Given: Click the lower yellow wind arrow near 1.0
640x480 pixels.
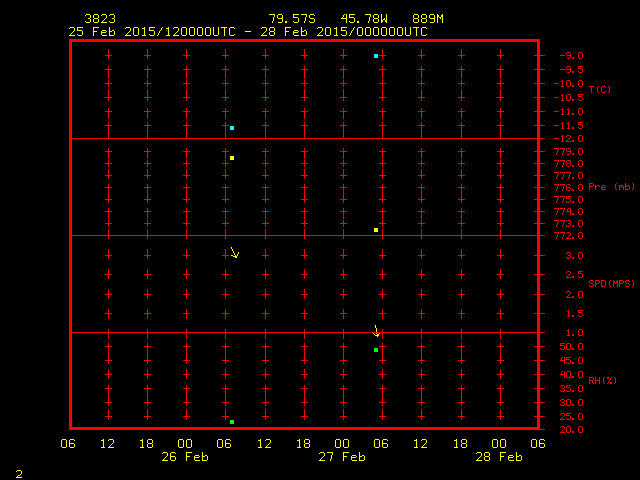Looking at the screenshot, I should pos(377,331).
